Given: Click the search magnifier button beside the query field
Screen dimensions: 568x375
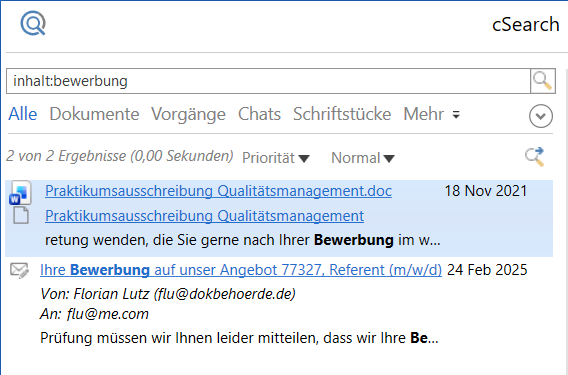Looking at the screenshot, I should pyautogui.click(x=543, y=81).
